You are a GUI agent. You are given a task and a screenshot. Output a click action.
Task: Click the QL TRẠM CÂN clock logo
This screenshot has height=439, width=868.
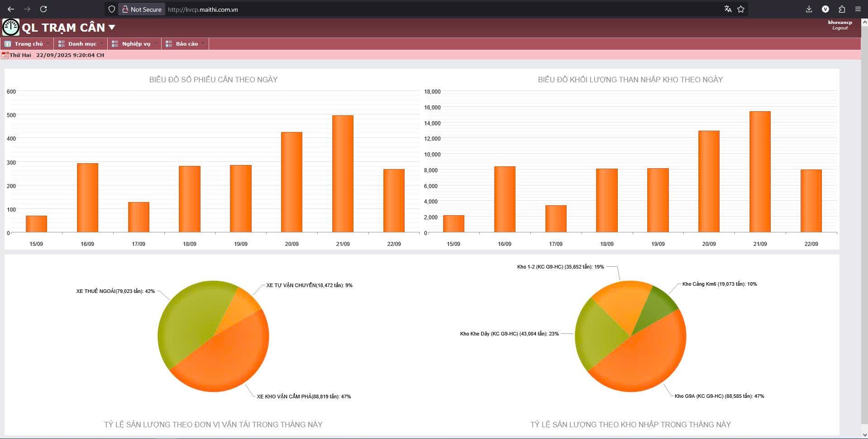(x=11, y=28)
